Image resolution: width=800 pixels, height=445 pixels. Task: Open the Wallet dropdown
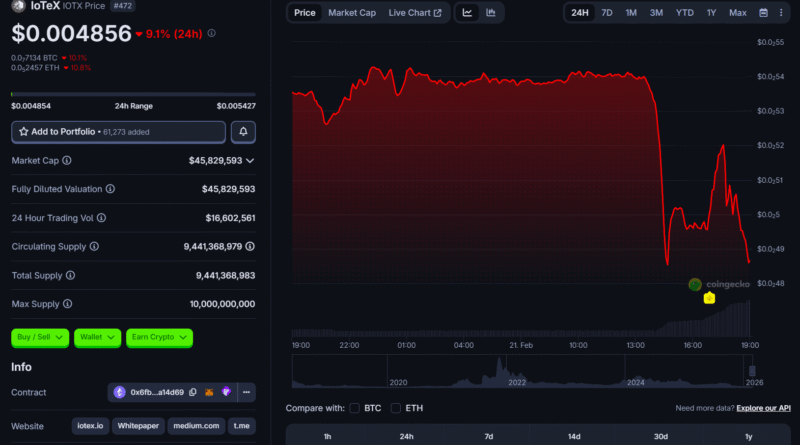(x=97, y=337)
